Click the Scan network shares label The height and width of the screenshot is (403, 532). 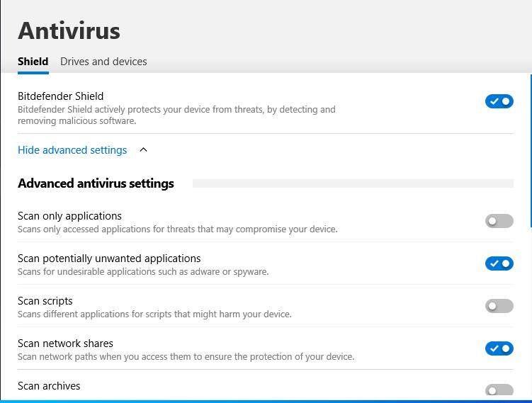coord(65,344)
